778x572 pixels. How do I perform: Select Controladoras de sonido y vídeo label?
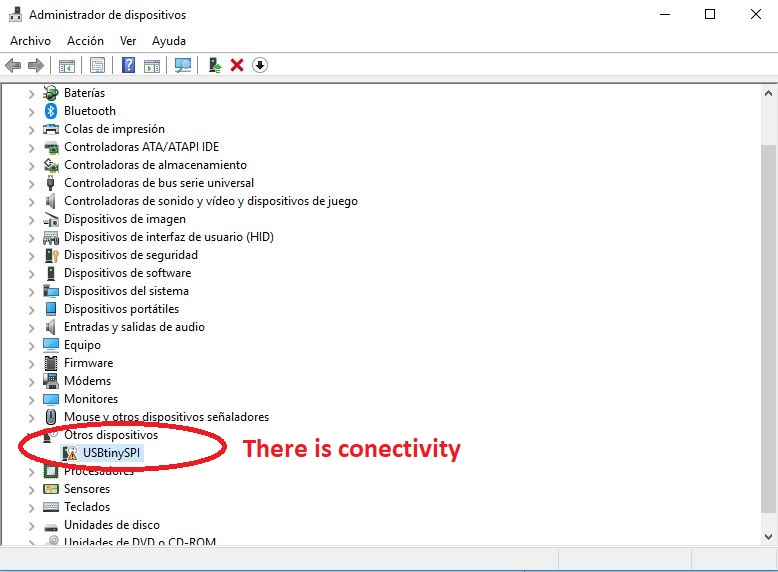point(211,201)
